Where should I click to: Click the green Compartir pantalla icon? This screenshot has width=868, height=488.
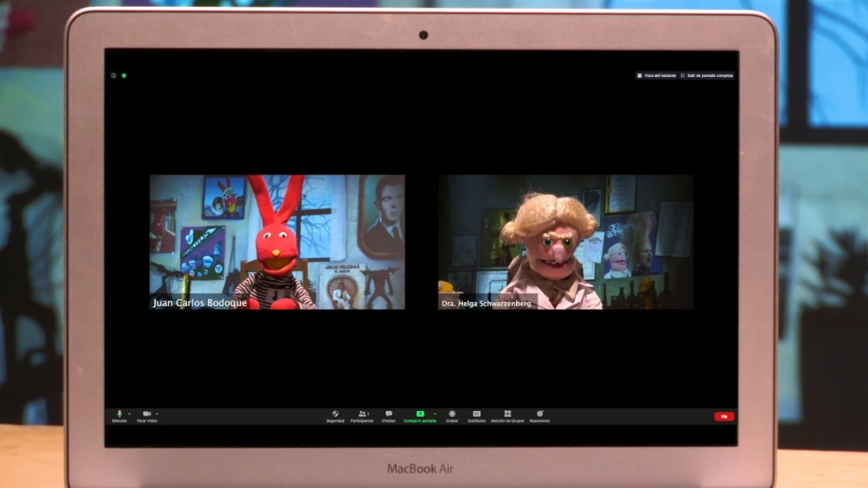click(420, 414)
